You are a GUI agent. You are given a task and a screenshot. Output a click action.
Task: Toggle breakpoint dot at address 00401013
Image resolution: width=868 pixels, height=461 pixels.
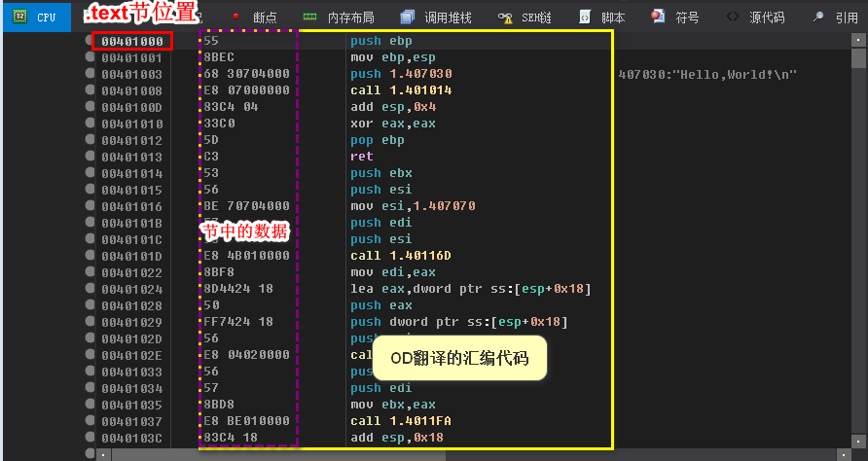[x=90, y=156]
